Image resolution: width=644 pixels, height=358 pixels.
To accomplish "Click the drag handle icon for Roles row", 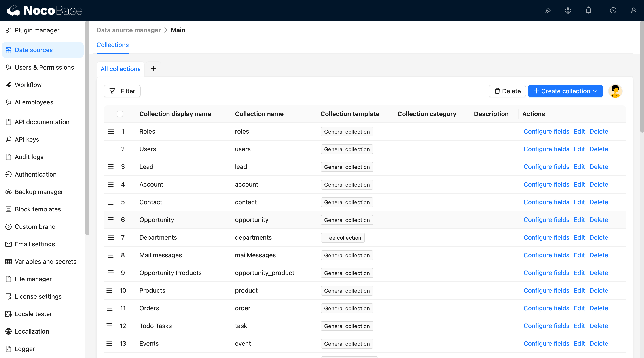I will coord(111,131).
